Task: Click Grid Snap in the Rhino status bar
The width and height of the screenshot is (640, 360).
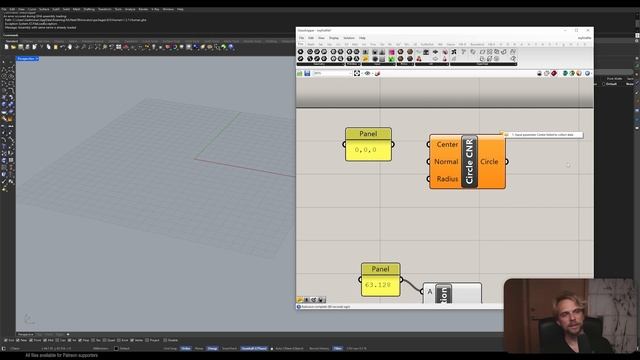Action: click(x=170, y=349)
